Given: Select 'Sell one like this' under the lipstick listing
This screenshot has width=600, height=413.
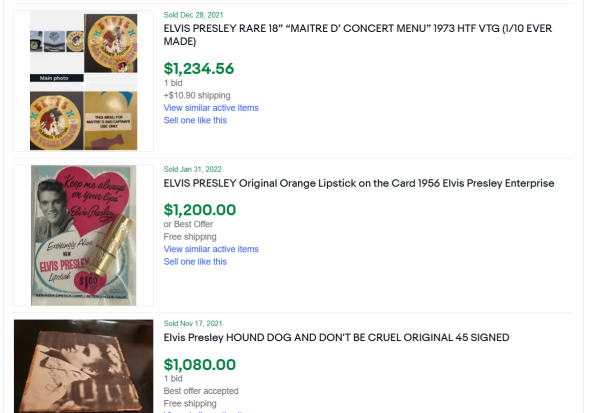Looking at the screenshot, I should click(195, 262).
